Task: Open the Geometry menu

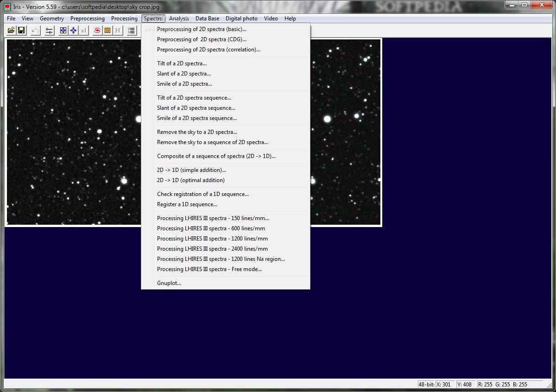Action: click(x=52, y=19)
